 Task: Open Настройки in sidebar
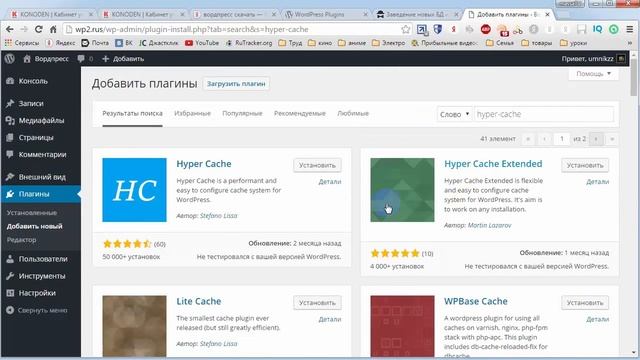37,293
